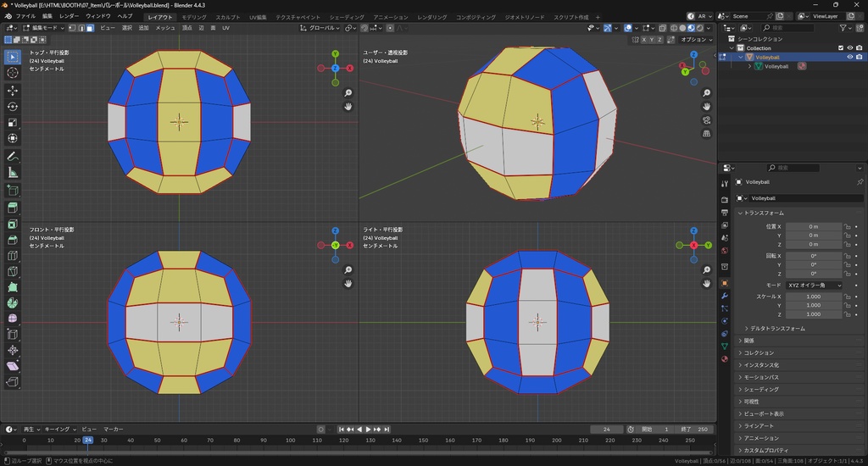Screen dimensions: 868x466
Task: Toggle X mirror axis button
Action: [644, 40]
